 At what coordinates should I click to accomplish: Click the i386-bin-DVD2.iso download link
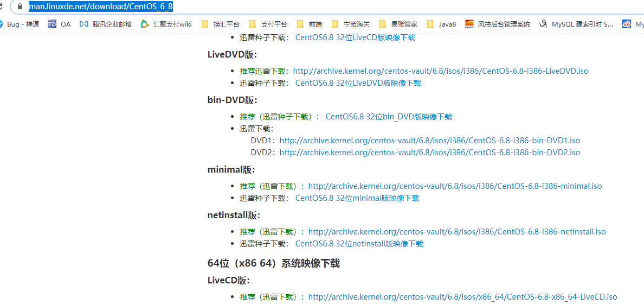click(x=430, y=153)
